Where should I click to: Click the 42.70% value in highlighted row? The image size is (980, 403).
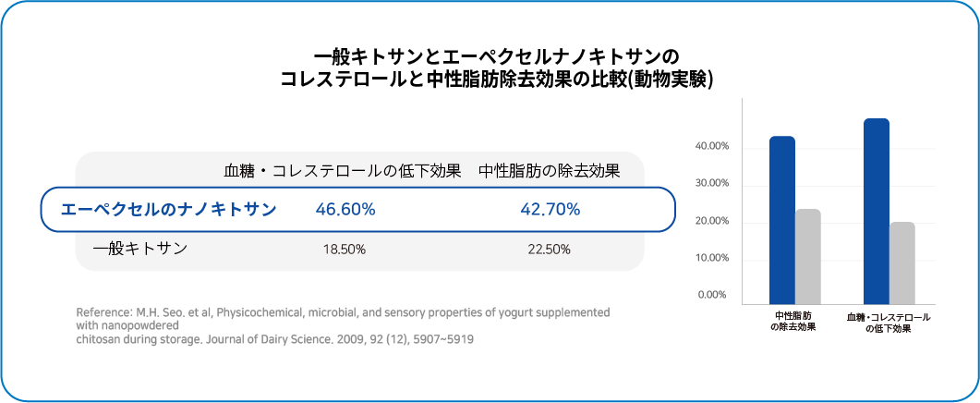pyautogui.click(x=550, y=210)
